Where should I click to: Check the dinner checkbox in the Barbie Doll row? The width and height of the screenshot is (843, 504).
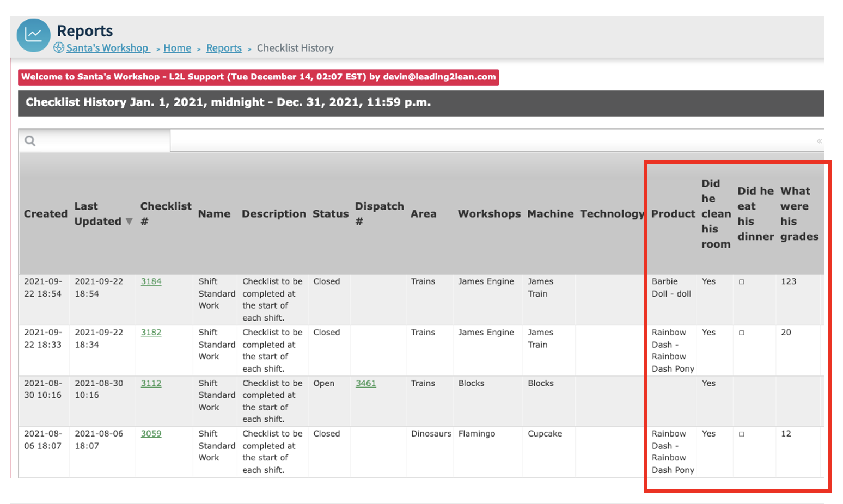[x=741, y=281]
